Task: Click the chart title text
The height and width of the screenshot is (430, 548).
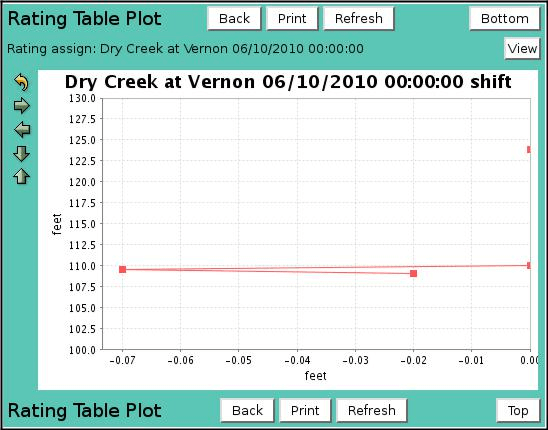Action: click(288, 82)
